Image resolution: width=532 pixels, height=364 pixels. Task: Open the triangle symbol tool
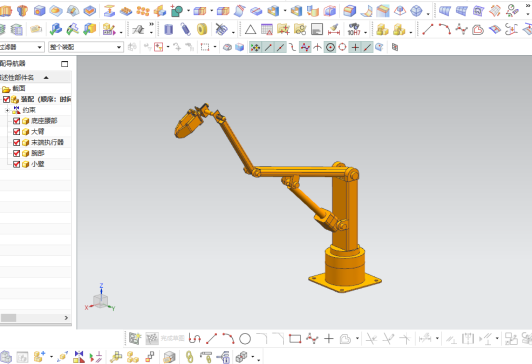250,30
